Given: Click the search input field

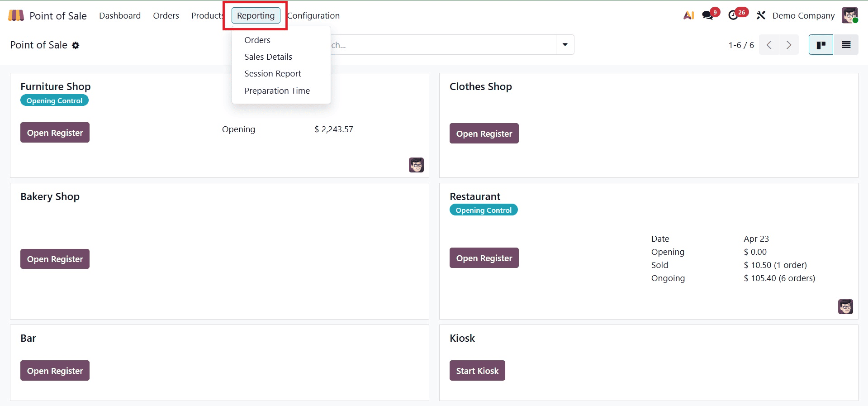Looking at the screenshot, I should click(443, 45).
